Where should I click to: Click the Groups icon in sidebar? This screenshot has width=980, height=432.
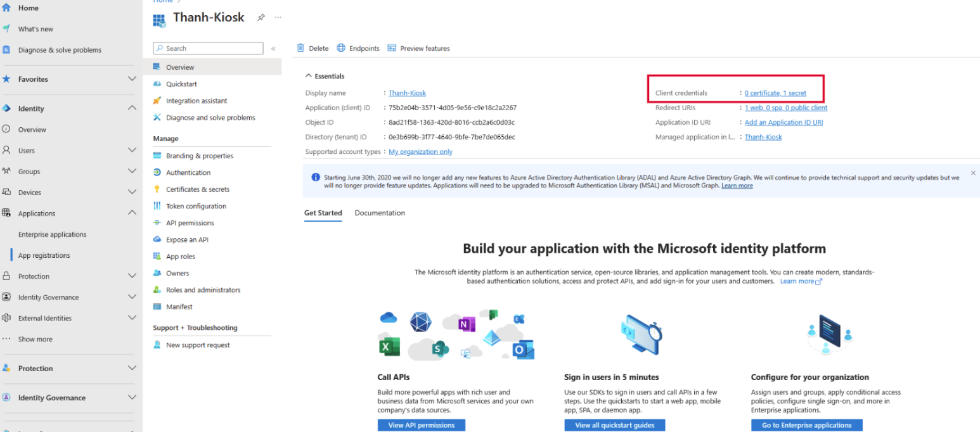click(x=6, y=171)
